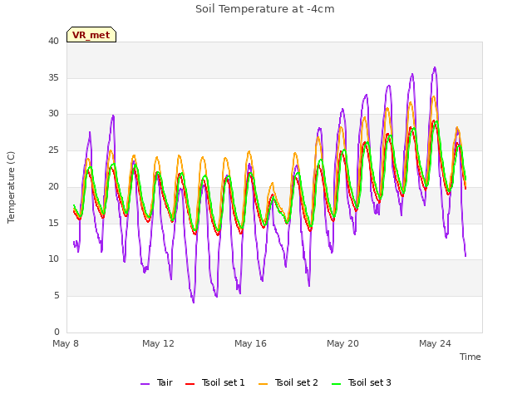Click the highest Tair peak near May 24
The width and height of the screenshot is (532, 399).
[435, 68]
